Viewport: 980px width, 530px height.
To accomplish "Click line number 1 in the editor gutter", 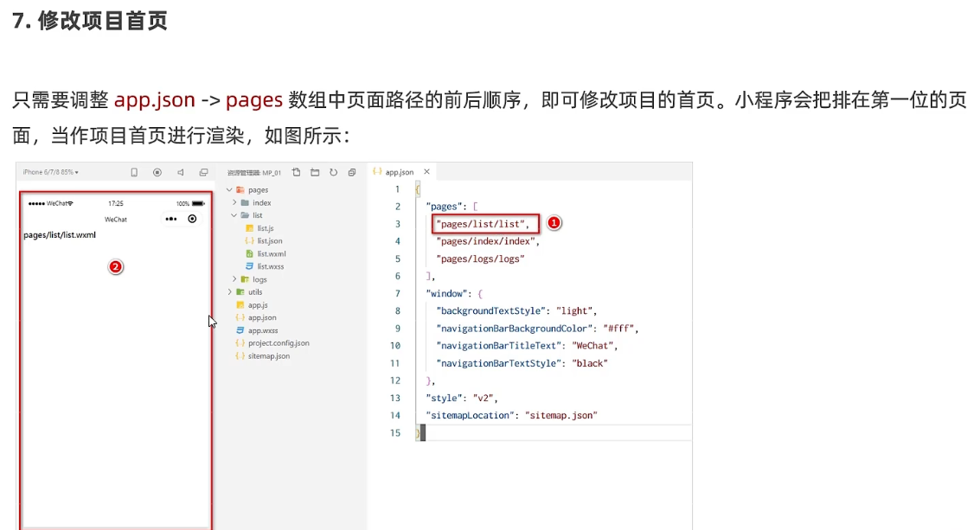I will coord(398,188).
